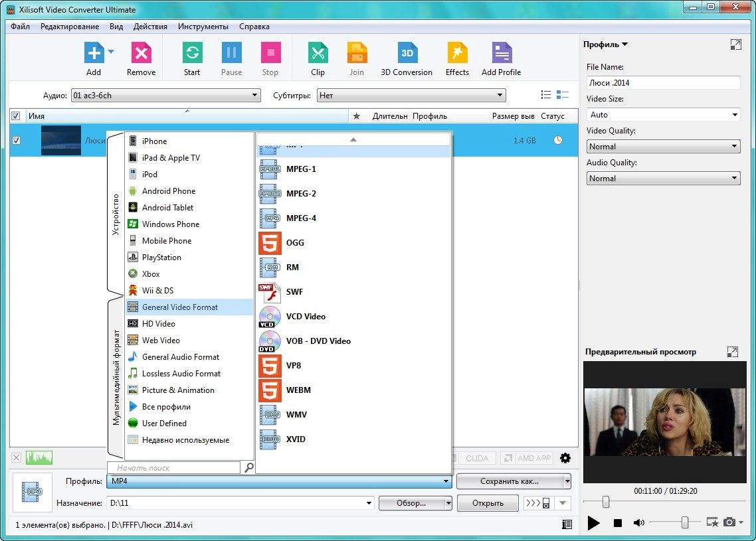Click the Сохранить как button
This screenshot has height=541, width=756.
(x=510, y=481)
